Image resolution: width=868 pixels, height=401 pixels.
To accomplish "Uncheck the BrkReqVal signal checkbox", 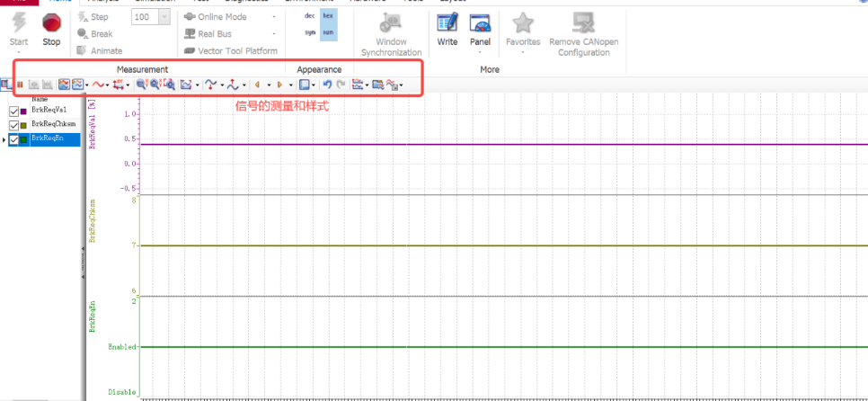I will [14, 111].
